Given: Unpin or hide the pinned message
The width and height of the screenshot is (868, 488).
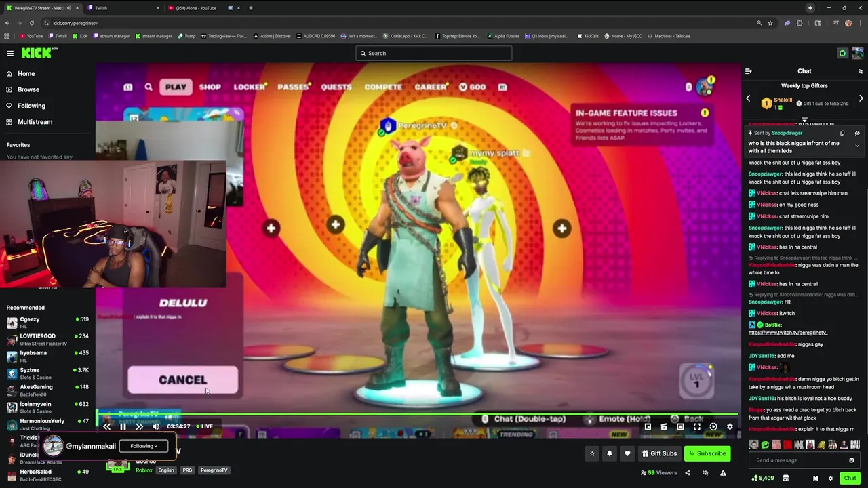Looking at the screenshot, I should 857,133.
